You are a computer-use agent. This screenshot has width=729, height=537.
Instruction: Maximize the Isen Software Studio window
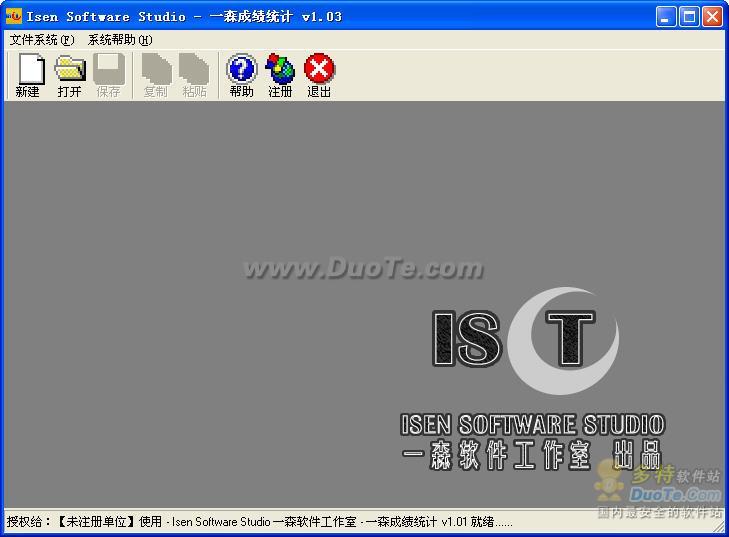tap(689, 17)
